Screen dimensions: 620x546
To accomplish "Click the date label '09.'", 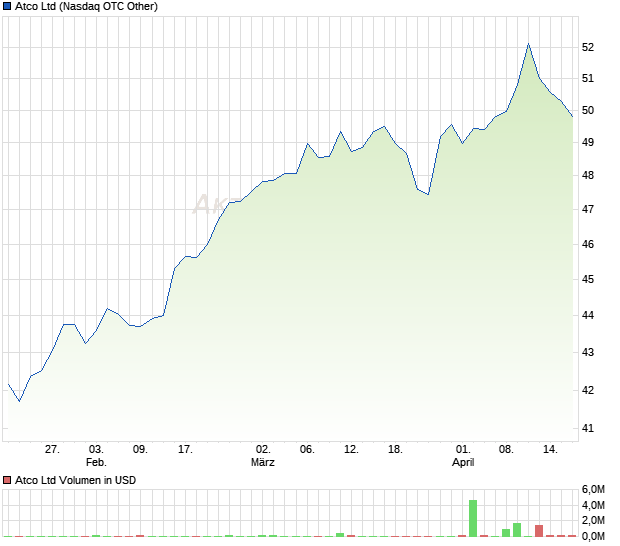I will tap(140, 450).
